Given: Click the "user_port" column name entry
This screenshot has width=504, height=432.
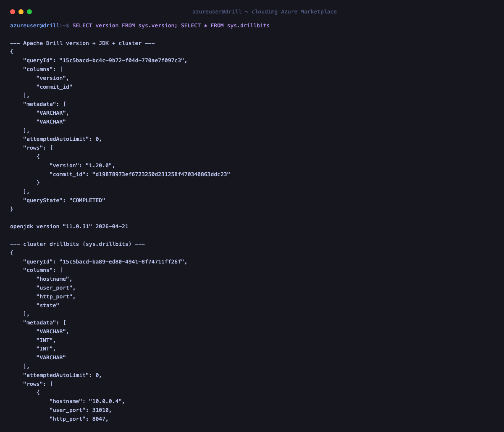Looking at the screenshot, I should click(x=56, y=288).
